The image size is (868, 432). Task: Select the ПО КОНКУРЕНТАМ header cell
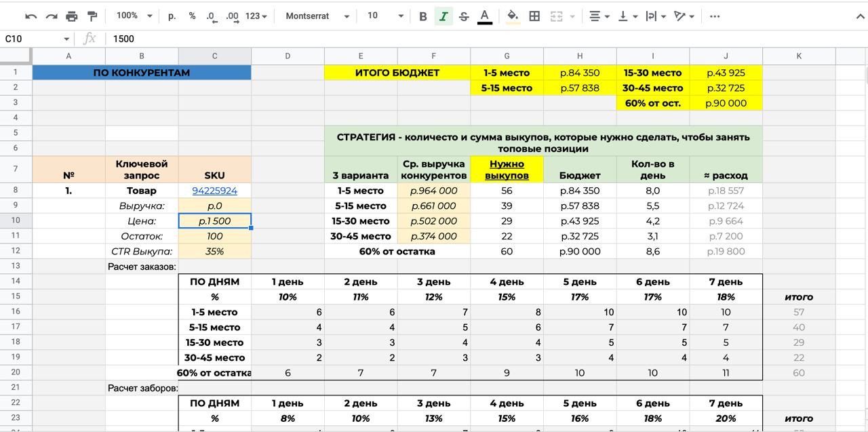coord(142,73)
